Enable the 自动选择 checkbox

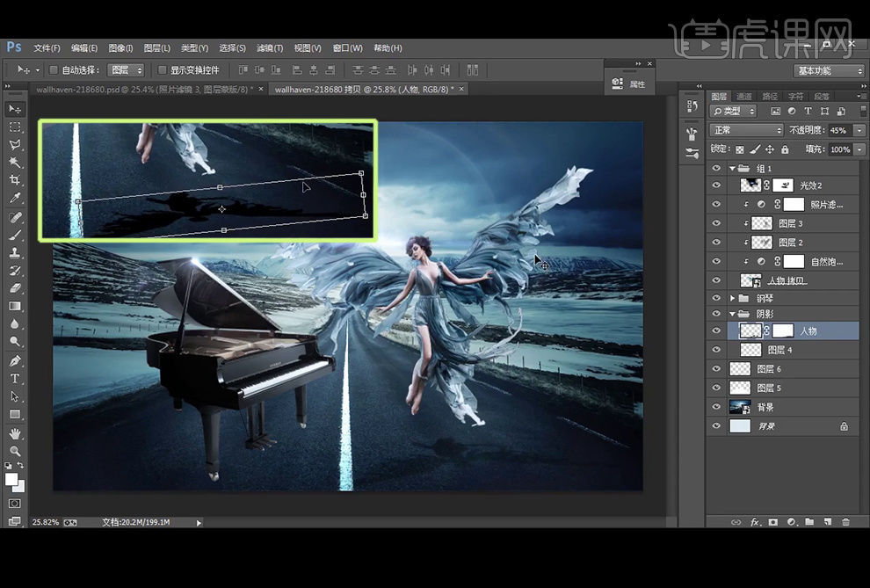[54, 69]
